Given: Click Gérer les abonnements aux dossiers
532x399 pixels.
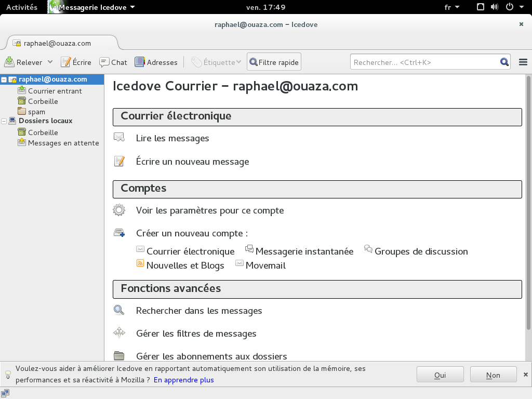Looking at the screenshot, I should coord(211,356).
